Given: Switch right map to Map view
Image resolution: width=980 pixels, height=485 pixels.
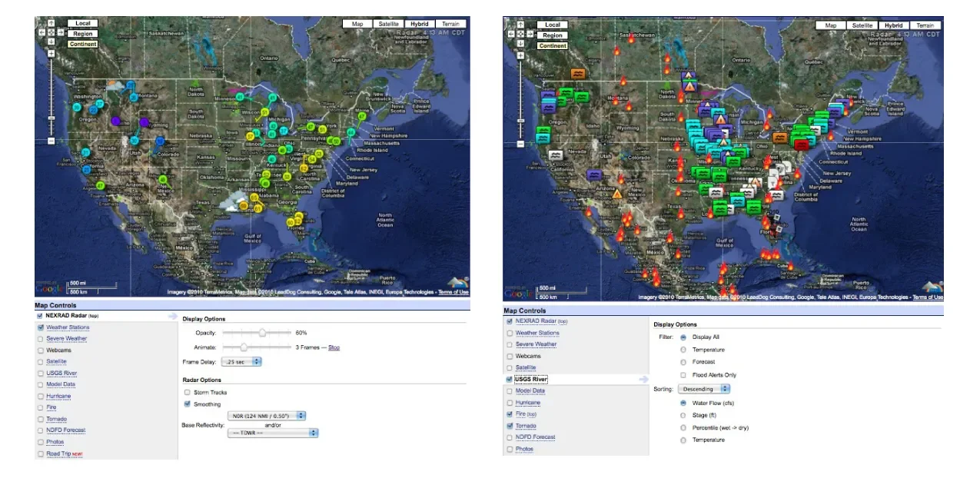Looking at the screenshot, I should tap(830, 25).
